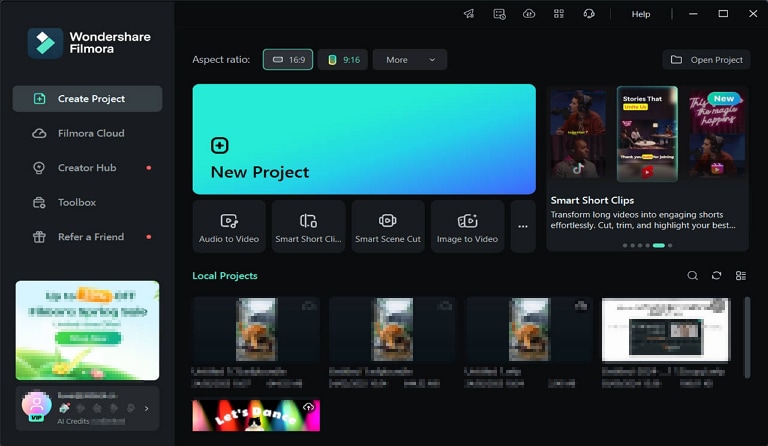Viewport: 768px width, 446px height.
Task: Expand the More aspect ratio dropdown
Action: click(x=409, y=60)
